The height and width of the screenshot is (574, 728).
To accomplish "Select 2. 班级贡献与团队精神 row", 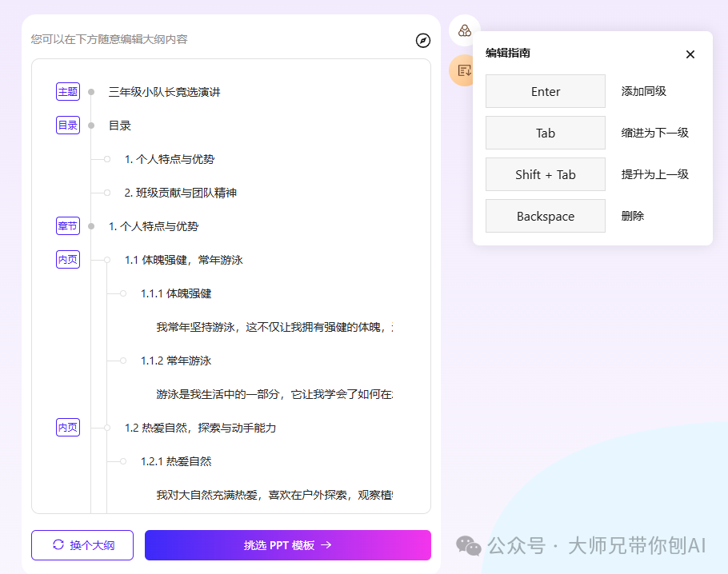I will pyautogui.click(x=181, y=193).
